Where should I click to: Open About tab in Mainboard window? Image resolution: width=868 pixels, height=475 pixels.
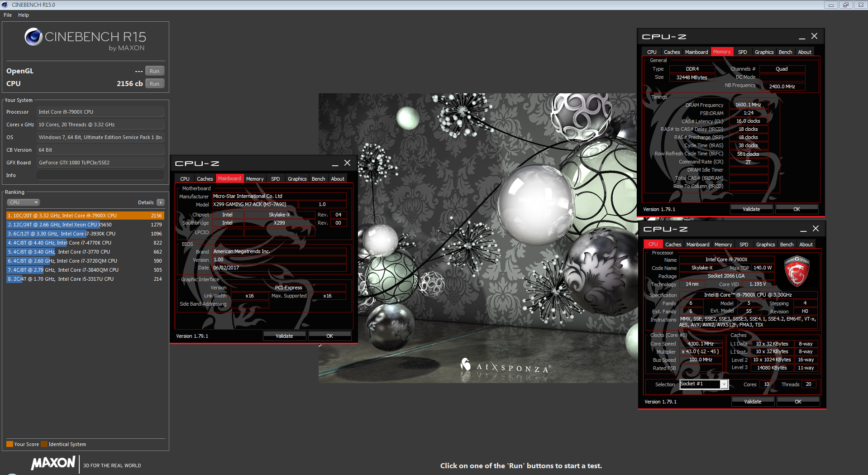[338, 179]
